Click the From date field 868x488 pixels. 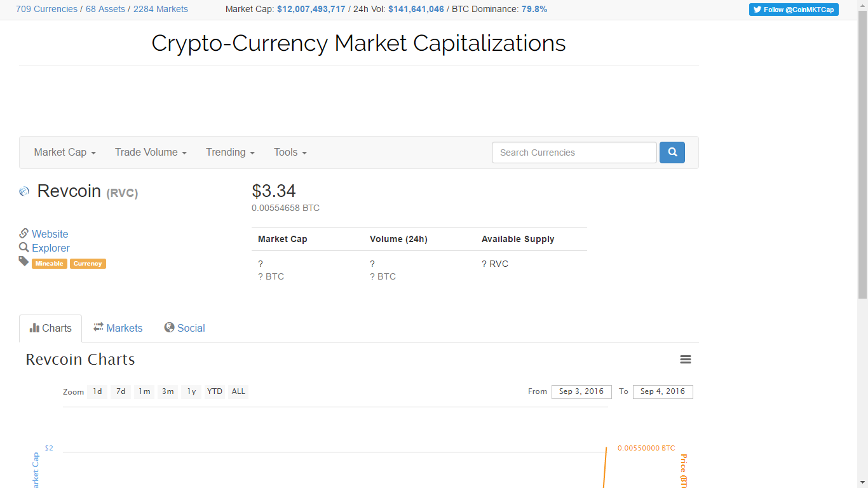click(581, 391)
